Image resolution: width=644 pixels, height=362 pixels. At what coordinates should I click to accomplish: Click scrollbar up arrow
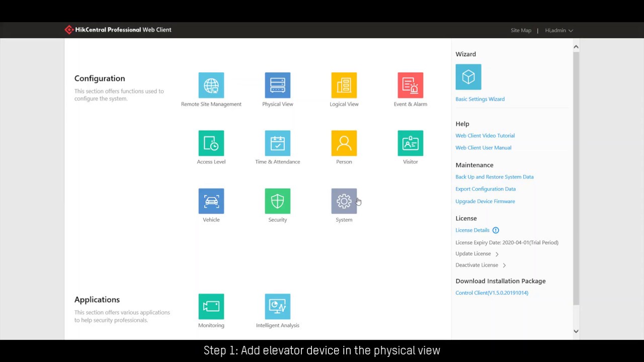576,47
